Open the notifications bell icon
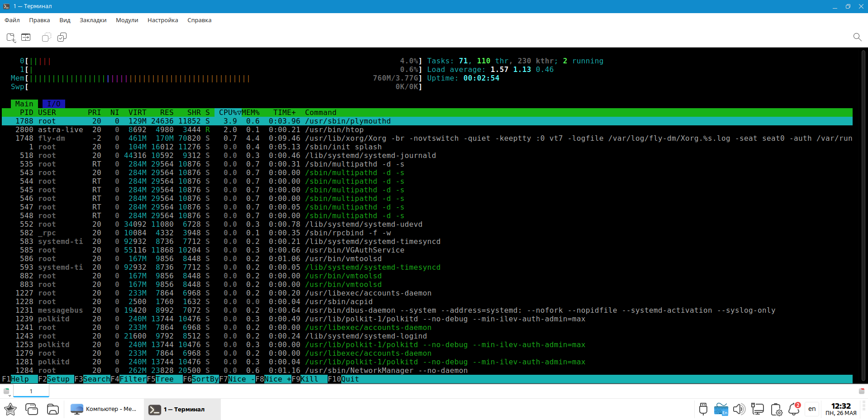 794,409
